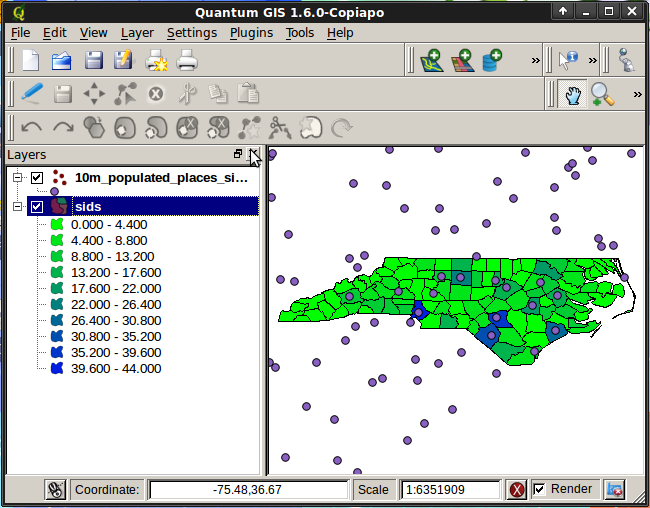Click the Scale input field
Image resolution: width=650 pixels, height=508 pixels.
[451, 490]
